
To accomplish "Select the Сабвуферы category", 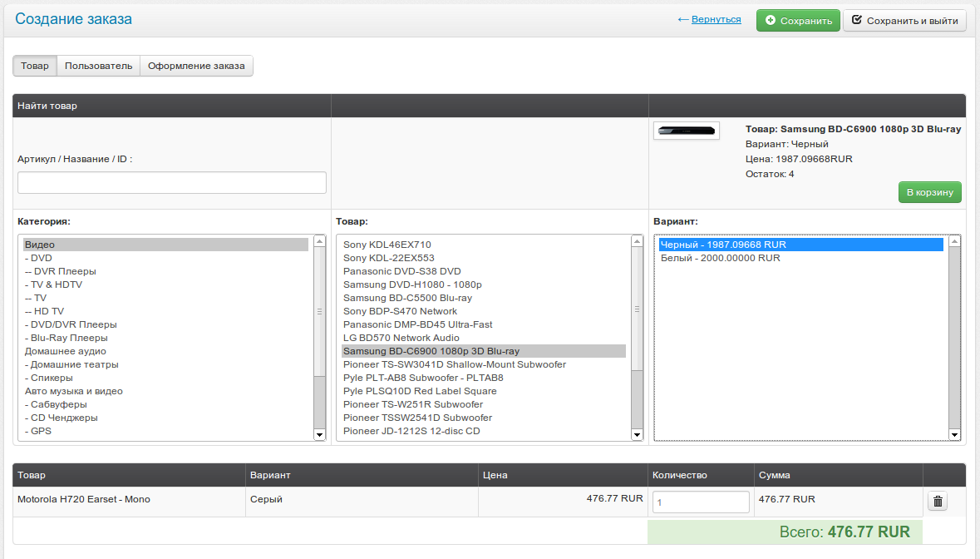I will tap(165, 404).
